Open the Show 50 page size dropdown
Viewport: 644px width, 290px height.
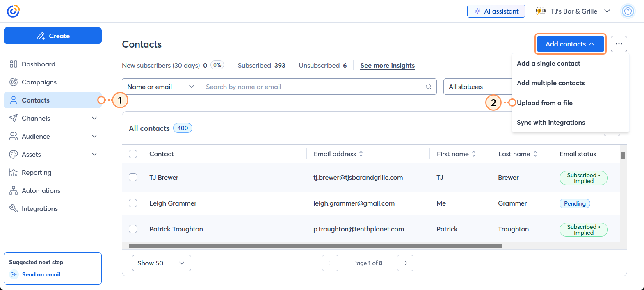(162, 263)
